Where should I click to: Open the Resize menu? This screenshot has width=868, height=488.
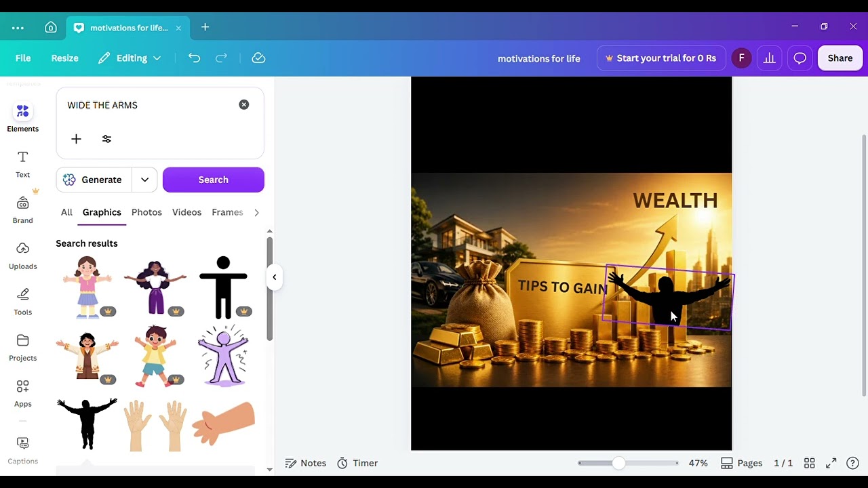point(64,58)
